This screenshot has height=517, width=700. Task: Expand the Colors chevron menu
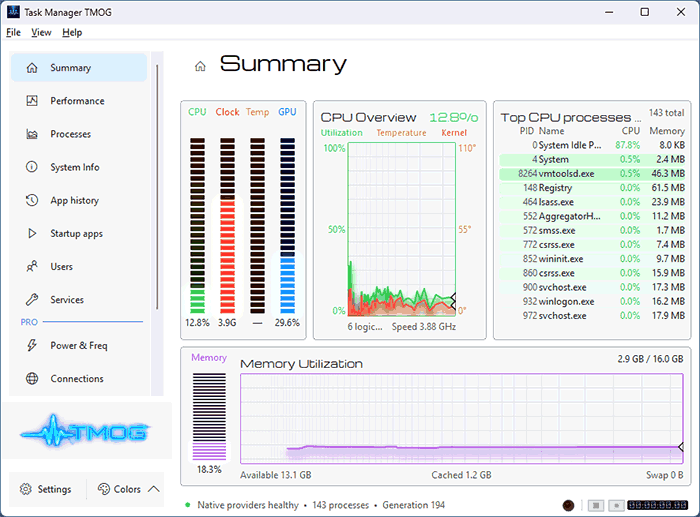154,489
